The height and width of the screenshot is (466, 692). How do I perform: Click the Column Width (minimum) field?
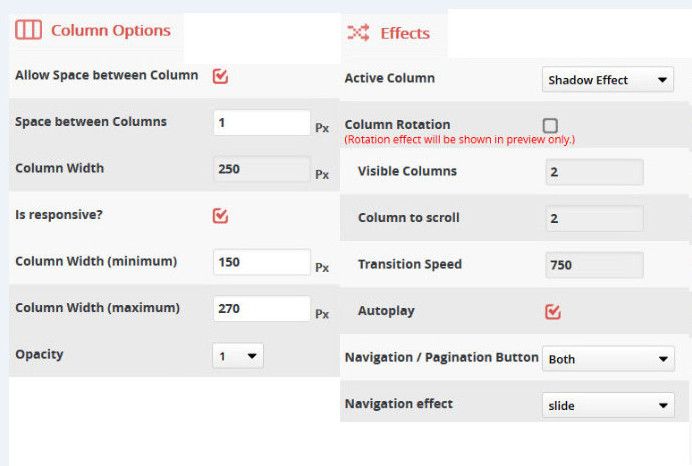click(262, 262)
